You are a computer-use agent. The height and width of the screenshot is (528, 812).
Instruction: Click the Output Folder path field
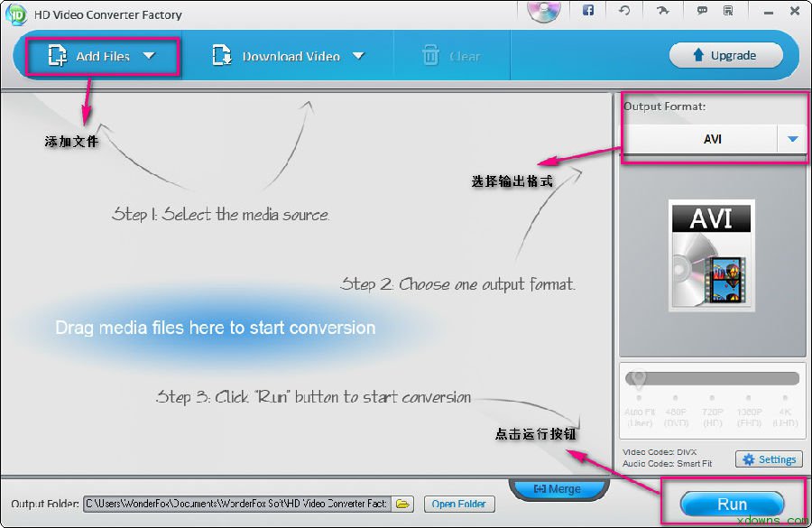point(237,504)
